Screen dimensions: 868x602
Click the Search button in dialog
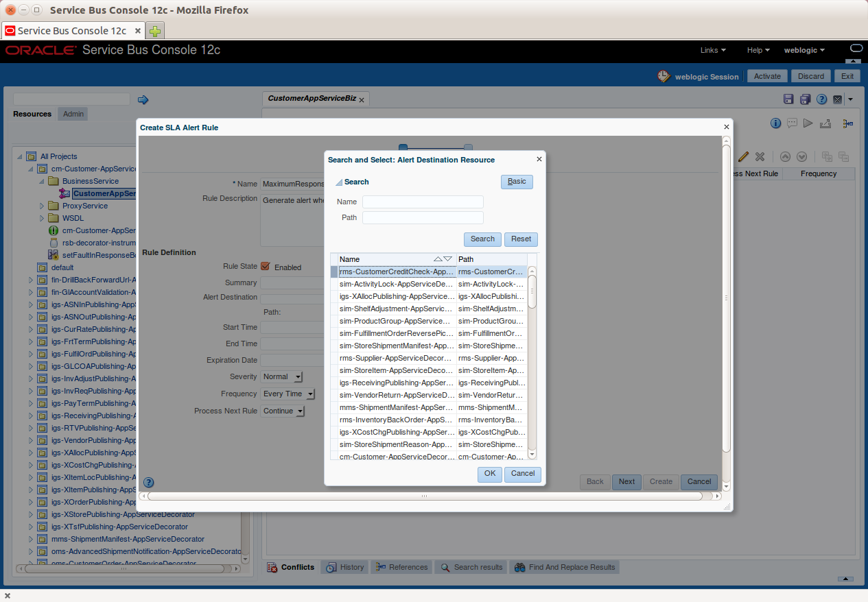click(482, 239)
